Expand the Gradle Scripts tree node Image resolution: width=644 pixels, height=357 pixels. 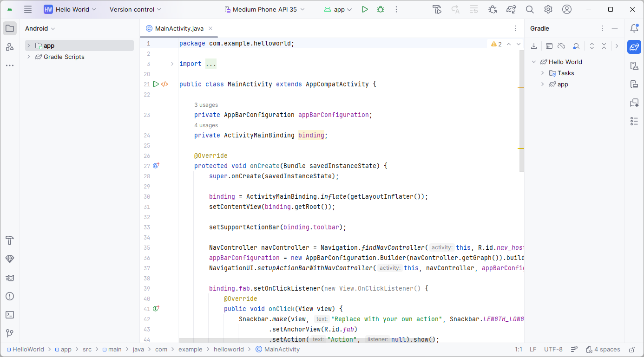[29, 57]
